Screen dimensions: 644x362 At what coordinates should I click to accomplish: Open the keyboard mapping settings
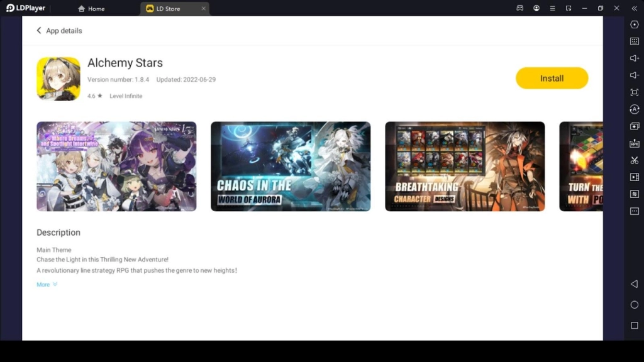[x=634, y=41]
